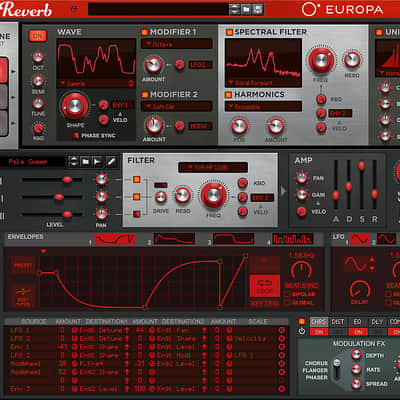Click the Modulation FX DEPTH knob
400x400 pixels.
tap(356, 355)
